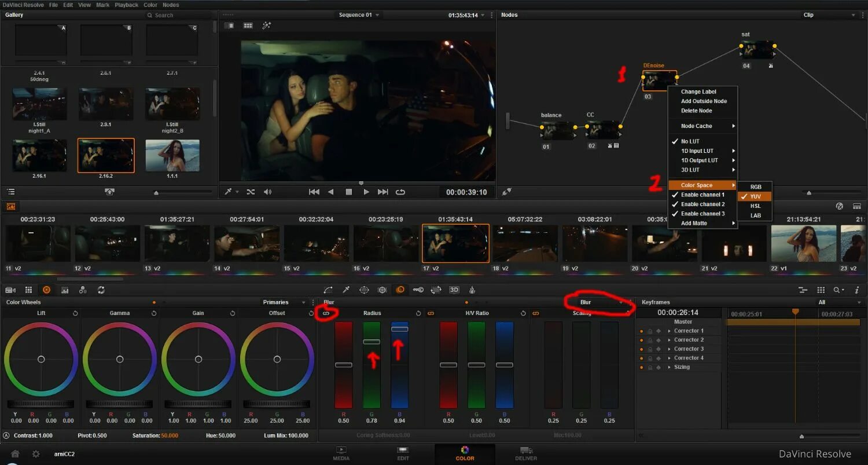868x465 pixels.
Task: Open the Power Windows palette
Action: pos(364,290)
